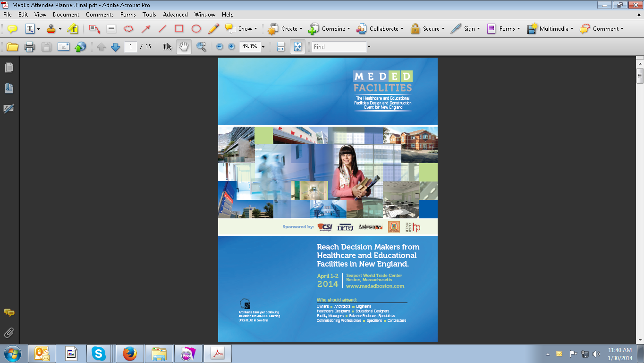Open the Comments panel in sidebar
The image size is (644, 363).
(x=9, y=312)
